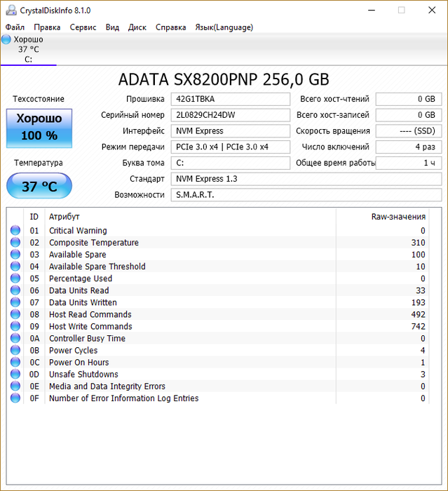448x491 pixels.
Task: Open the Вид menu
Action: (112, 27)
